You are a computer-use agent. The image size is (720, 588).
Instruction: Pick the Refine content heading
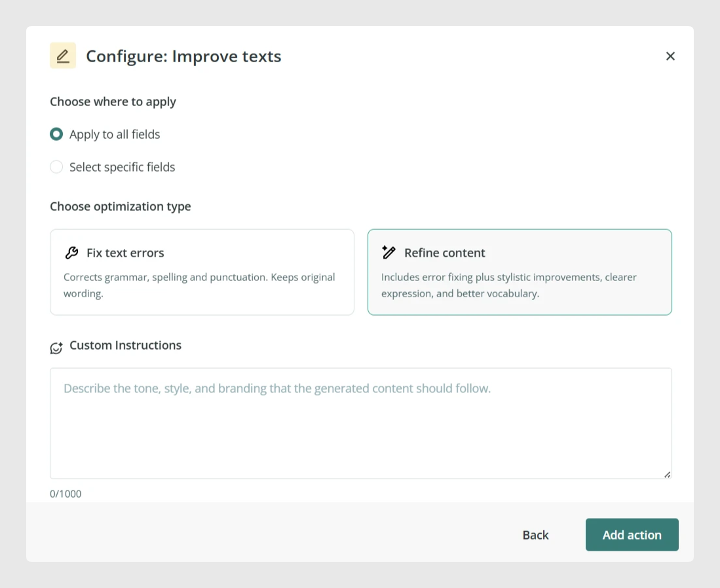click(444, 253)
